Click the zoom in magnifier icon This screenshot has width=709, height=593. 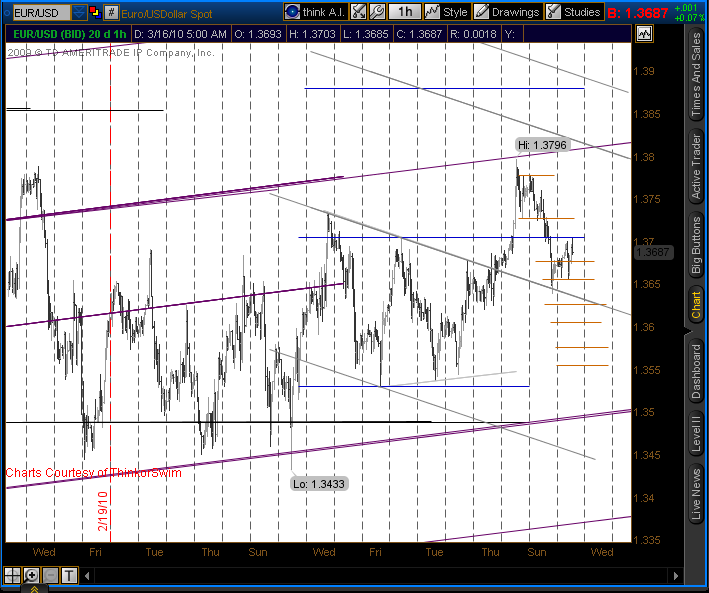tap(31, 575)
